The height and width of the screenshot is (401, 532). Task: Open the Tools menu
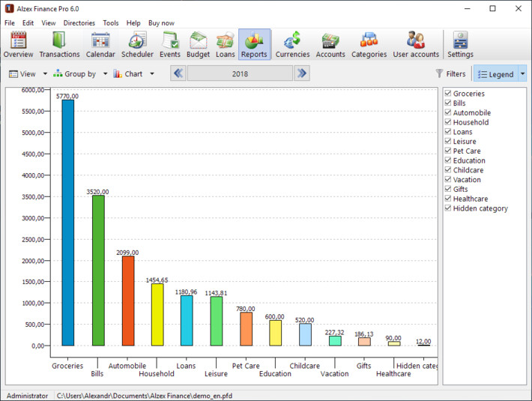coord(111,22)
